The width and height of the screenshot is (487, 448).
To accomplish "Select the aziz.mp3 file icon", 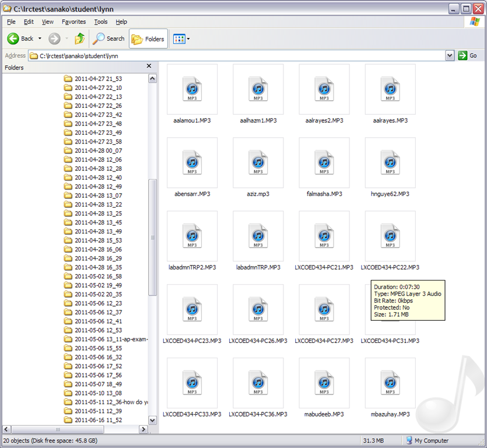I will click(258, 162).
